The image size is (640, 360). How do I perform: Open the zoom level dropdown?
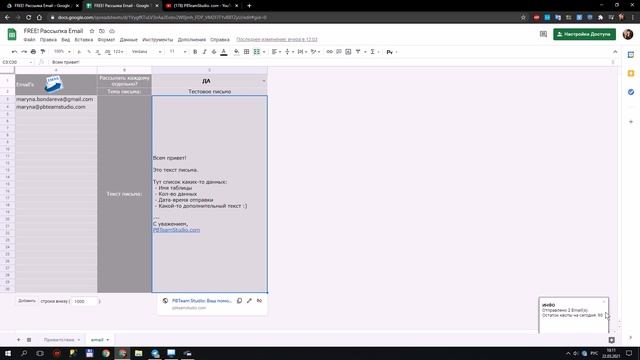pos(62,52)
